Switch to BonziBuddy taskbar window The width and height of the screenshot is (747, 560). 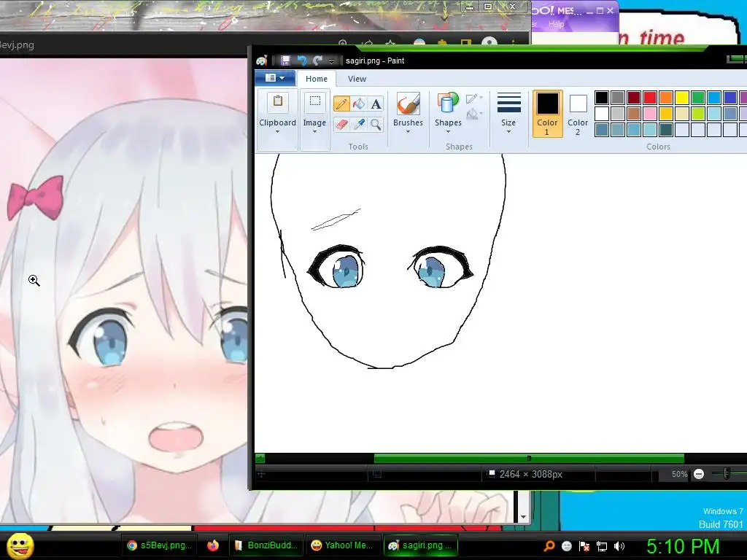pos(267,545)
